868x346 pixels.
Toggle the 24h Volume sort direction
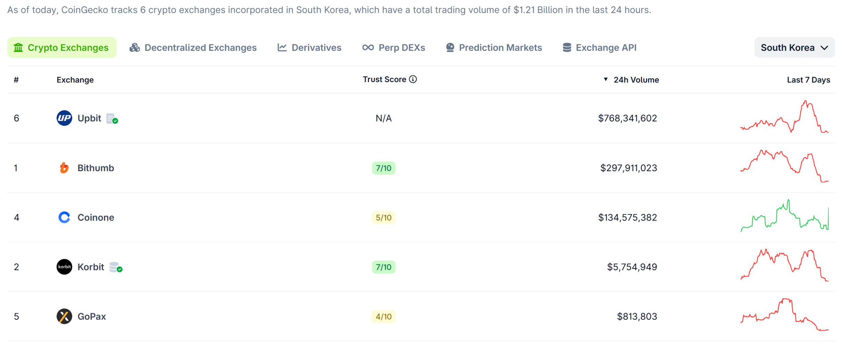click(x=606, y=80)
